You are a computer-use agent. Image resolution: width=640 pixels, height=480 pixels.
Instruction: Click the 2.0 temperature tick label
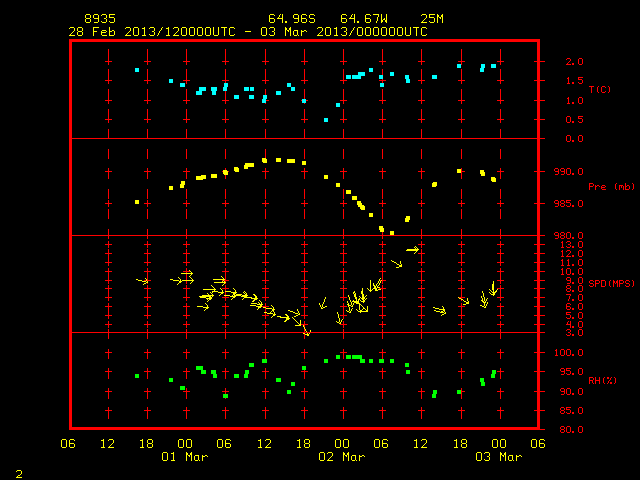pyautogui.click(x=574, y=62)
